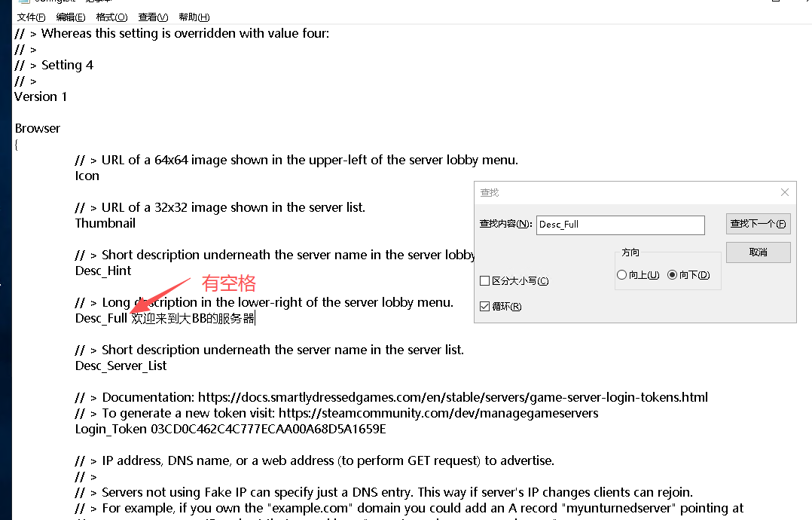
Task: Enable the 区分大小写 checkbox
Action: 485,281
